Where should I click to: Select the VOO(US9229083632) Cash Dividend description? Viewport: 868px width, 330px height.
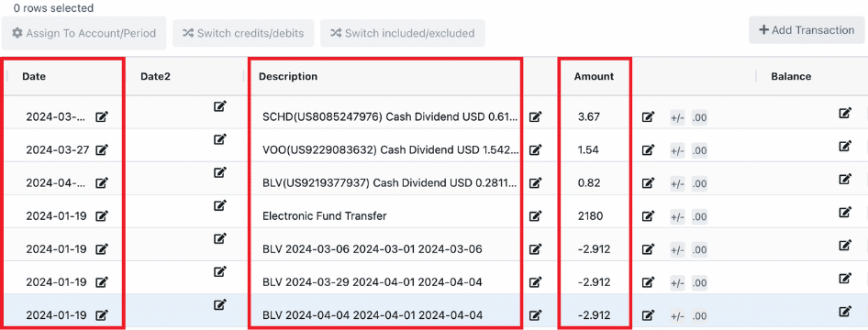point(391,149)
